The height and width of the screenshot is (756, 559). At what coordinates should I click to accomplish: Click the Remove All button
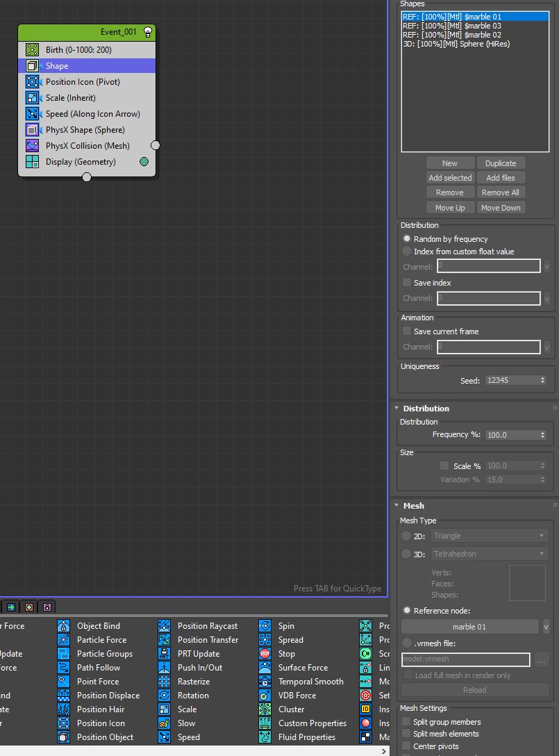click(x=500, y=192)
